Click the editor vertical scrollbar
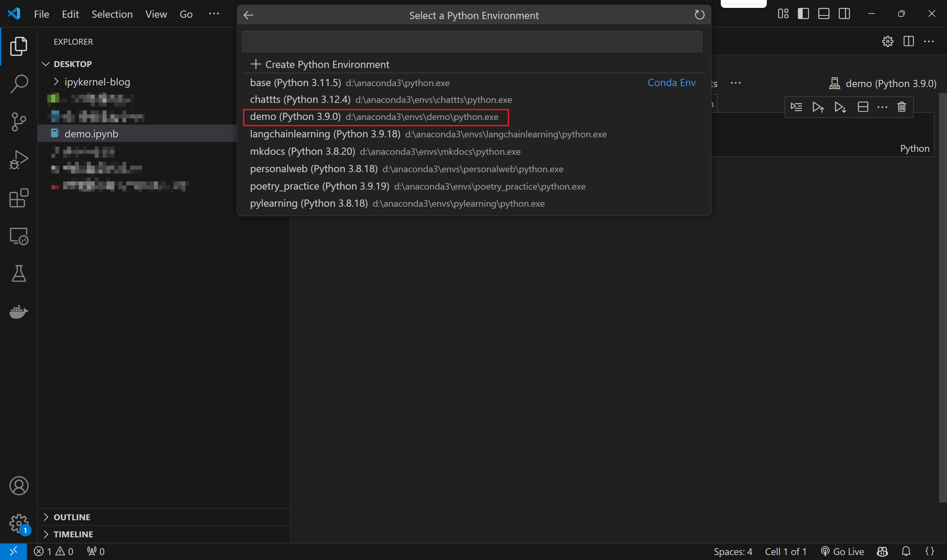Image resolution: width=947 pixels, height=560 pixels. [x=942, y=298]
